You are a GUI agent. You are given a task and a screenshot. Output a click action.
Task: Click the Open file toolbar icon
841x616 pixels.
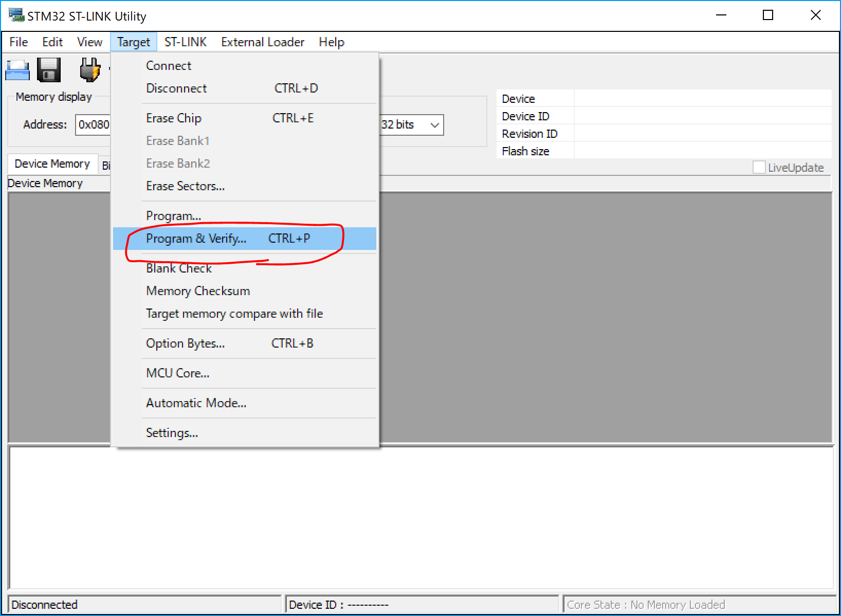click(x=17, y=70)
